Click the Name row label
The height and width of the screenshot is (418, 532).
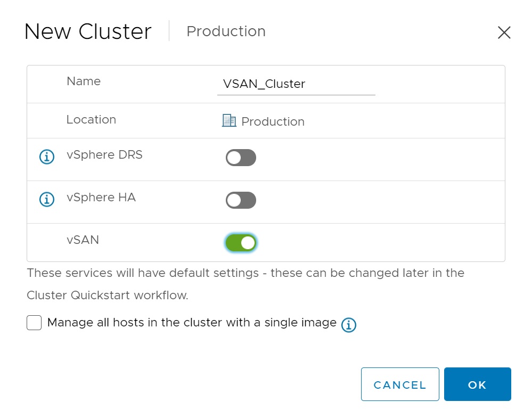pyautogui.click(x=84, y=81)
